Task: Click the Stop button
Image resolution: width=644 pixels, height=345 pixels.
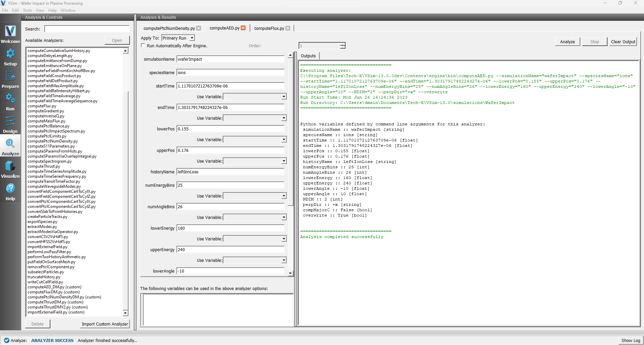Action: pyautogui.click(x=594, y=42)
